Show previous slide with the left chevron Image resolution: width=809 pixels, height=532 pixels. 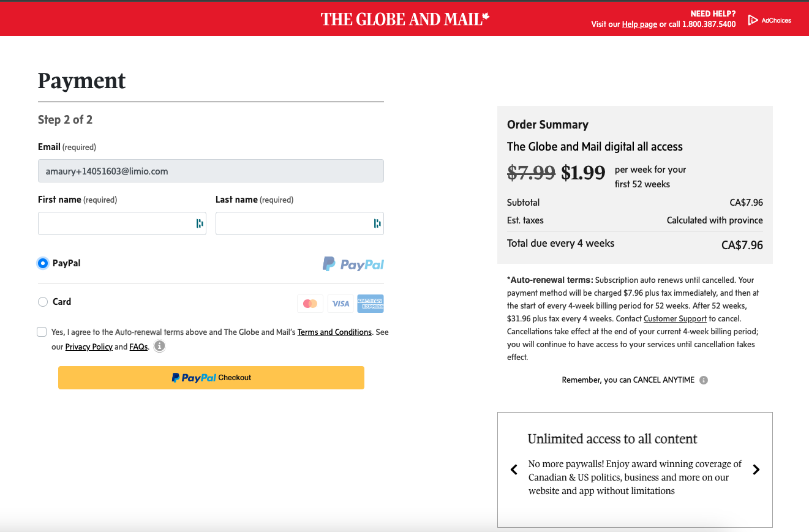tap(514, 470)
